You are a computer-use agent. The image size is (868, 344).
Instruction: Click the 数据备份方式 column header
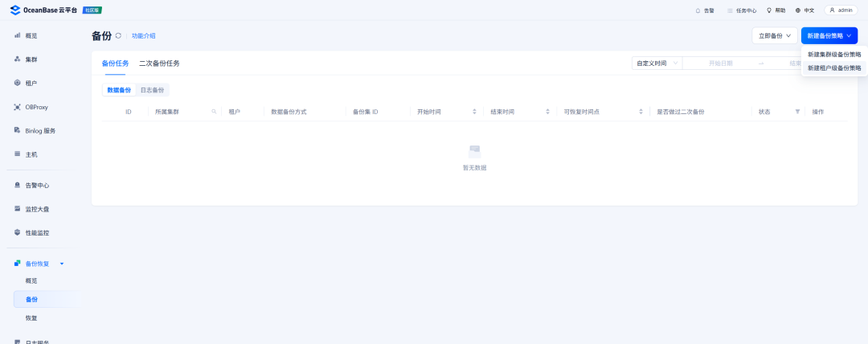(x=289, y=112)
